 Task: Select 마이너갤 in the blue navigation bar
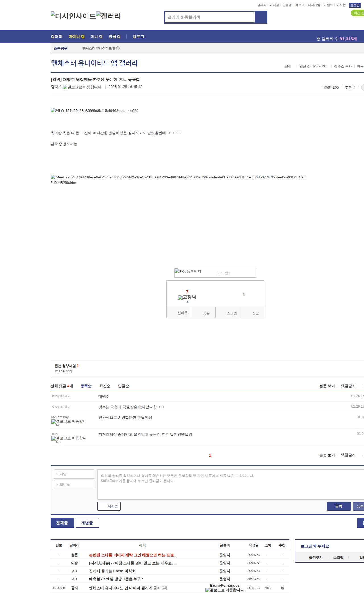[76, 37]
